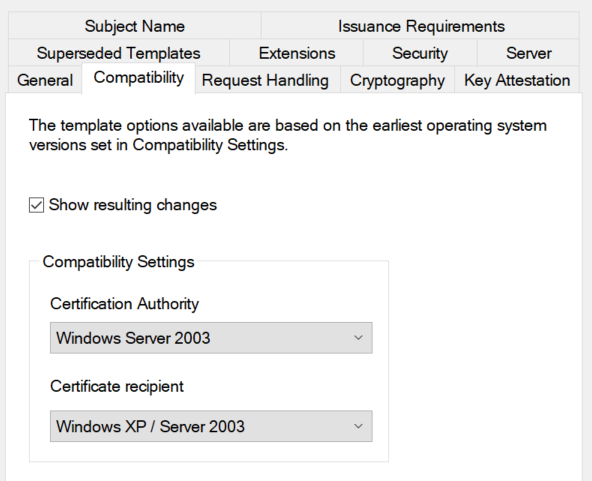The width and height of the screenshot is (592, 481).
Task: Open the Certification Authority dropdown
Action: 211,338
